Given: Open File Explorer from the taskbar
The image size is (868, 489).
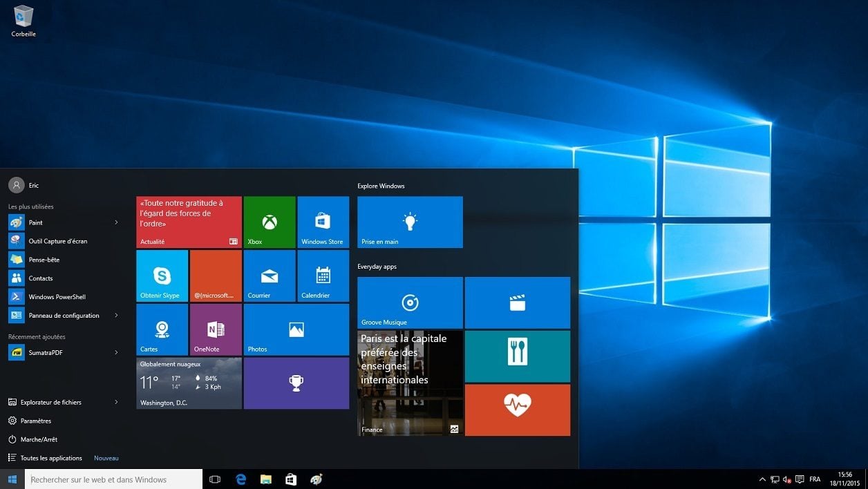Looking at the screenshot, I should [266, 479].
